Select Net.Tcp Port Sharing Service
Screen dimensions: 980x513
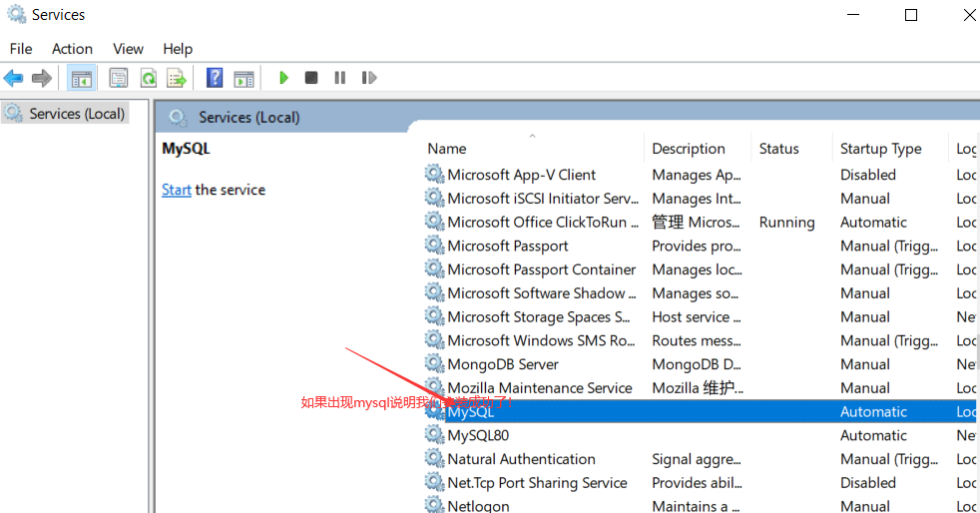pyautogui.click(x=538, y=484)
